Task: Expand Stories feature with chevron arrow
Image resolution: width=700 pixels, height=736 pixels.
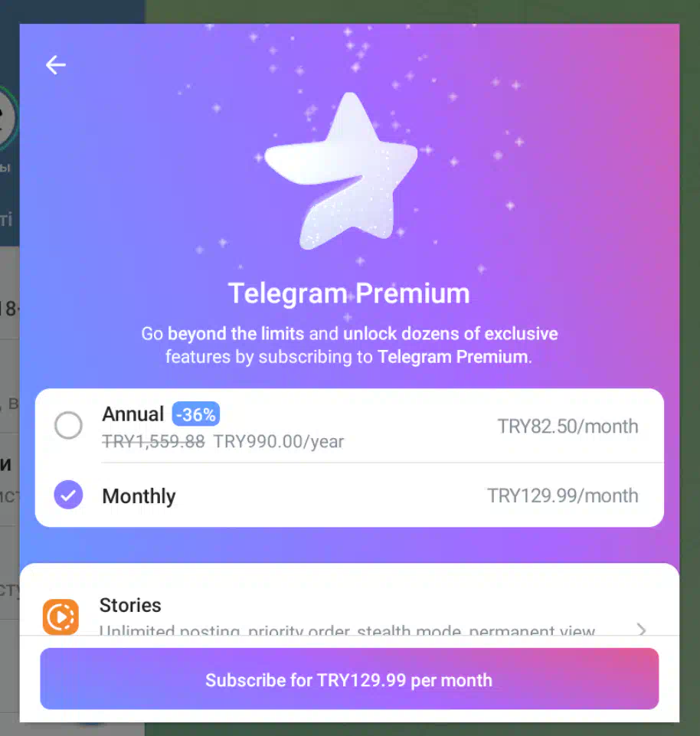Action: (x=641, y=629)
